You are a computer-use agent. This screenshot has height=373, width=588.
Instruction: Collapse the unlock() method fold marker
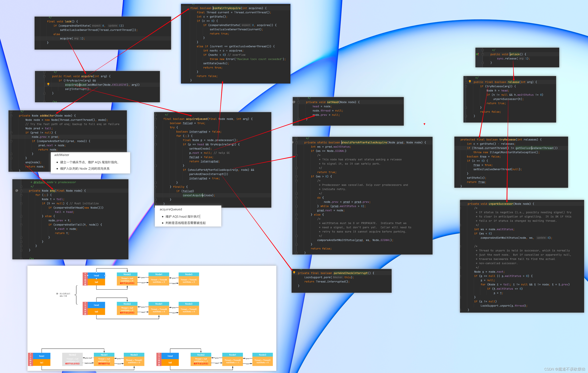(483, 54)
